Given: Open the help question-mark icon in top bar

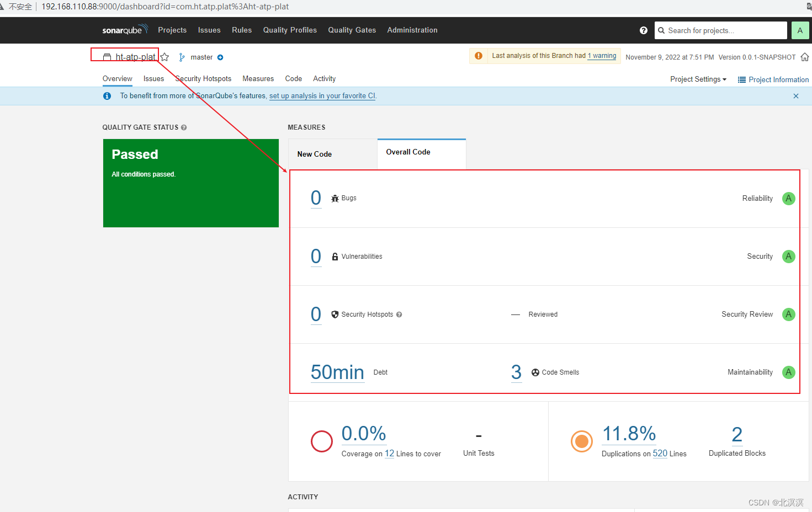Looking at the screenshot, I should (x=643, y=30).
